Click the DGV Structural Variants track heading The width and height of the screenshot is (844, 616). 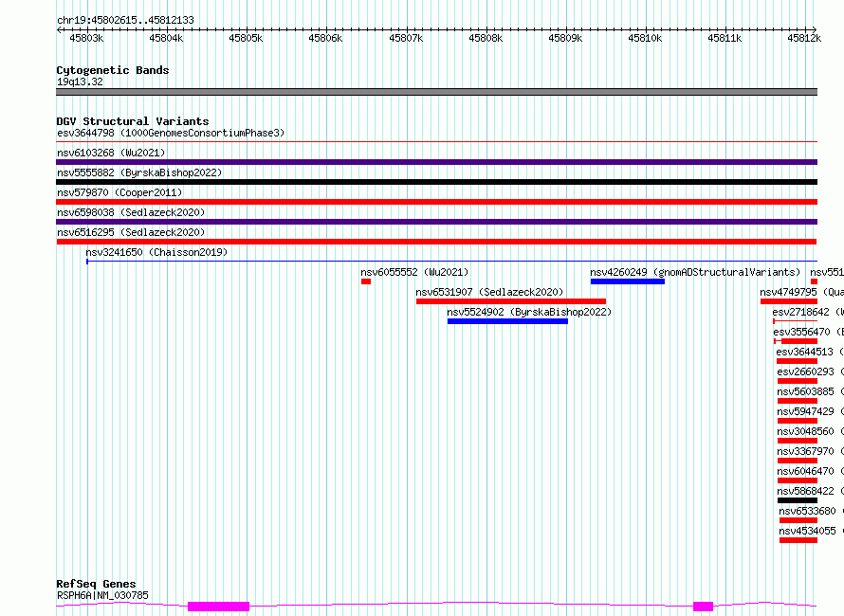point(133,121)
